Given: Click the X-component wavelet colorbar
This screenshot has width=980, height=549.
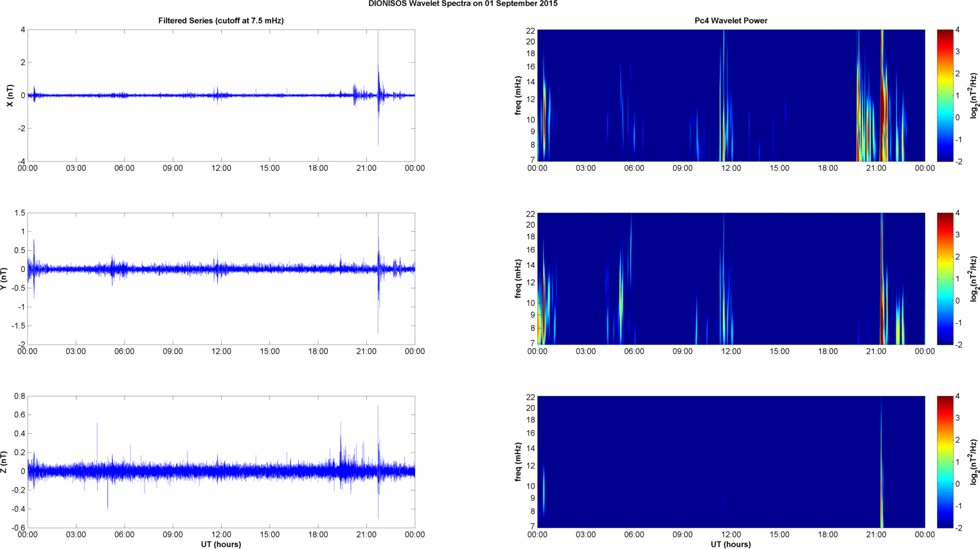Looking at the screenshot, I should [x=945, y=95].
